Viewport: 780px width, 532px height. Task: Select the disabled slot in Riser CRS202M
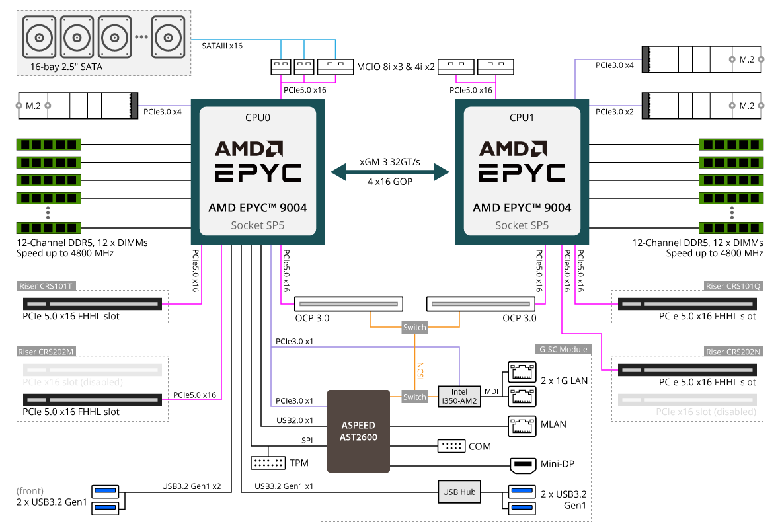pos(93,370)
